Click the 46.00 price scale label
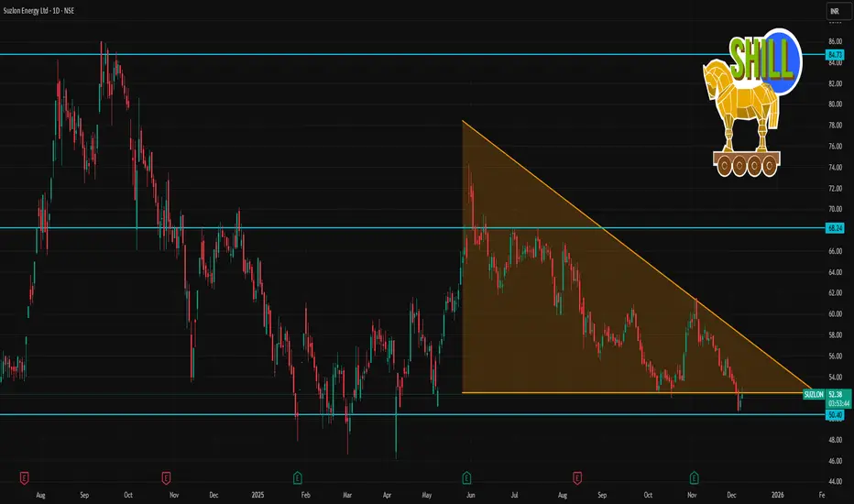 (x=835, y=461)
